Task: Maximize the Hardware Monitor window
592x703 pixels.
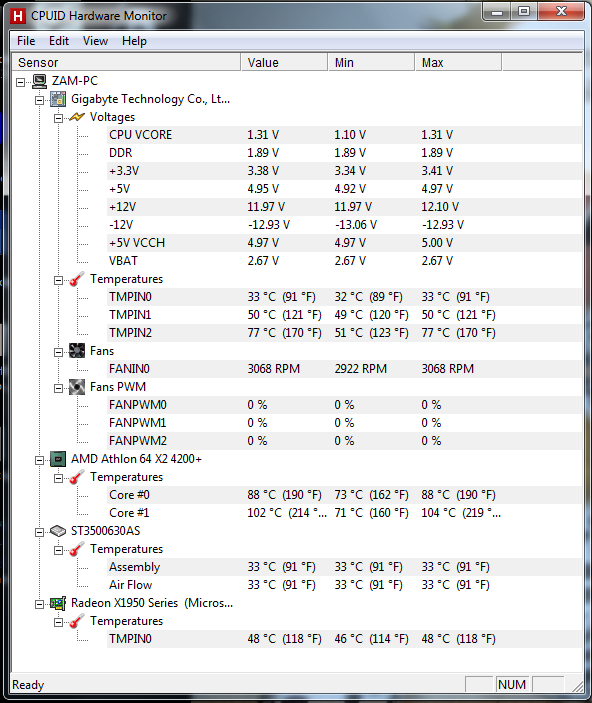Action: (x=524, y=12)
